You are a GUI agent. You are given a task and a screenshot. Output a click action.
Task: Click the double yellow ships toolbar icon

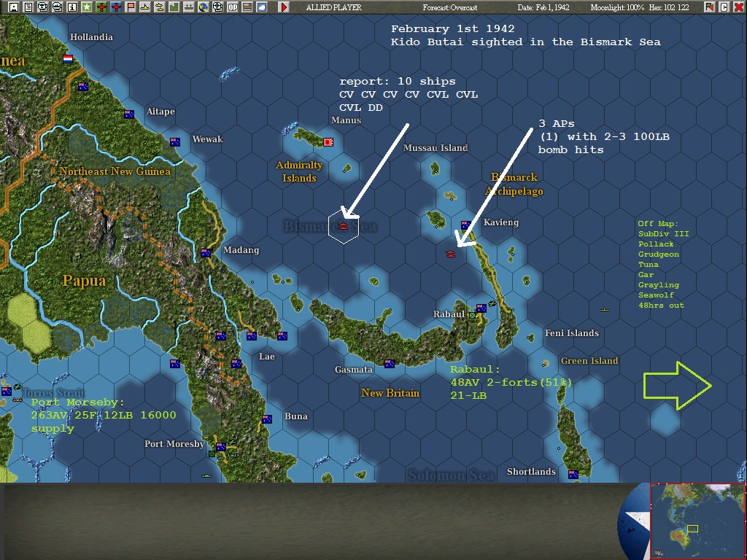[160, 7]
